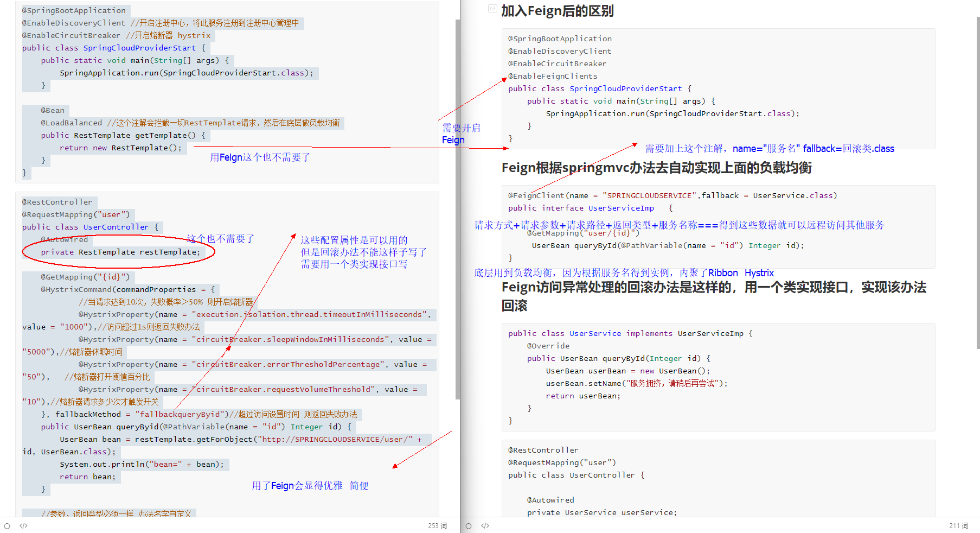Viewport: 980px width, 533px height.
Task: Click '@HystrixCommand(commandProperties = {' line
Action: (128, 289)
